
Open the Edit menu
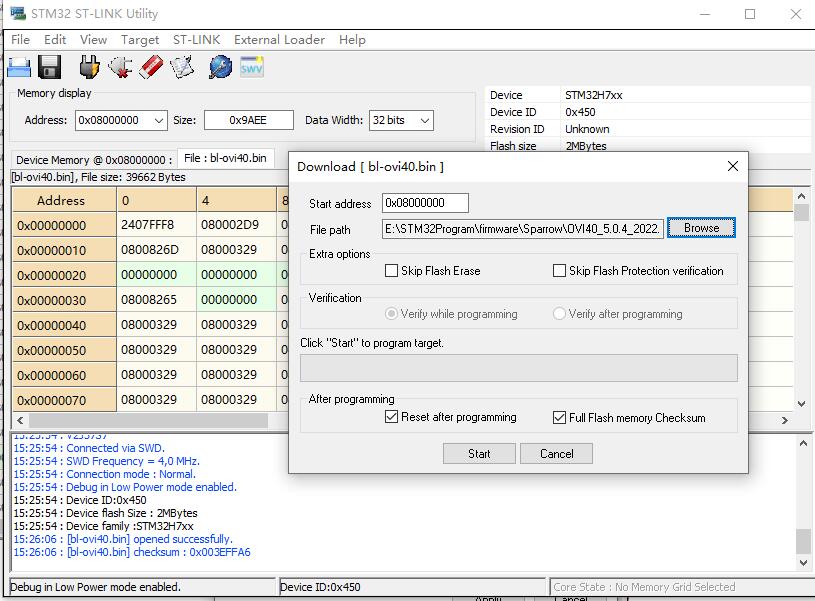point(55,40)
